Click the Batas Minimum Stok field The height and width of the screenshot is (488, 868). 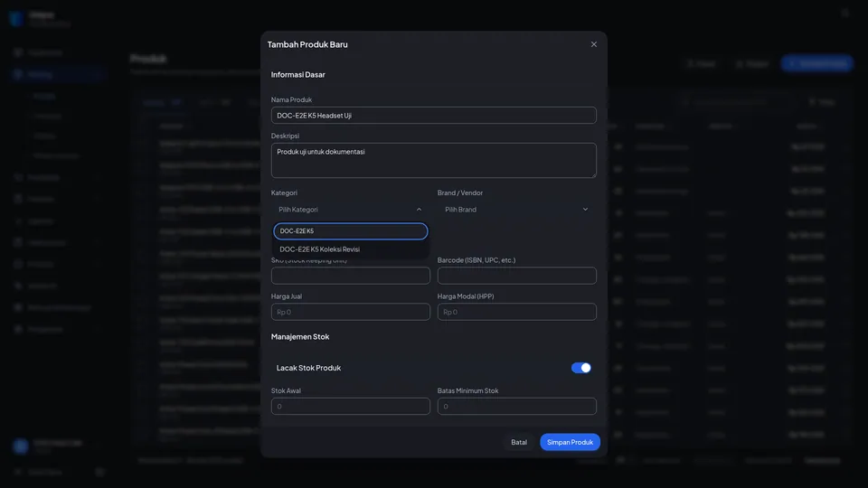pyautogui.click(x=516, y=407)
